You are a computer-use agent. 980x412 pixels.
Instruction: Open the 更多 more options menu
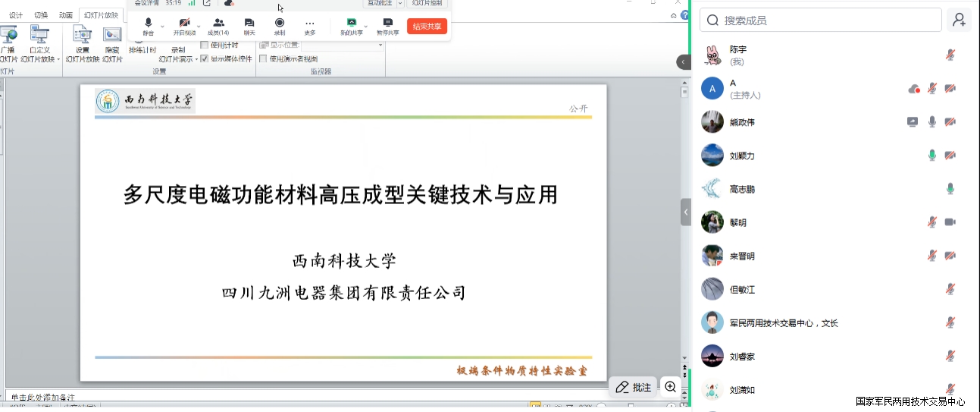[x=310, y=26]
